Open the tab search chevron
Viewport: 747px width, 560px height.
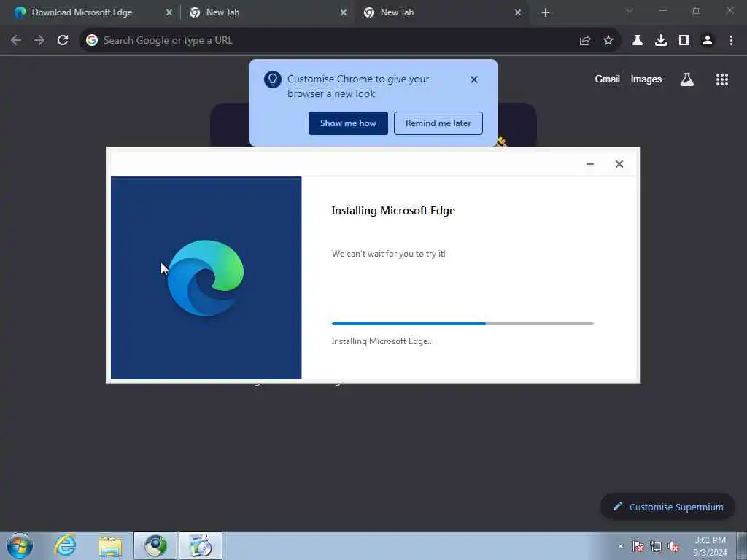[x=630, y=10]
